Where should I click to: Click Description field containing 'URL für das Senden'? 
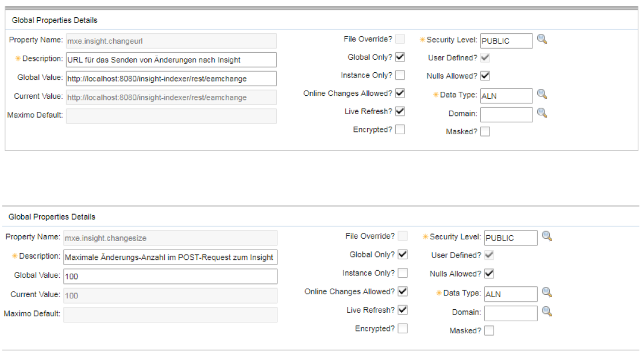[171, 60]
